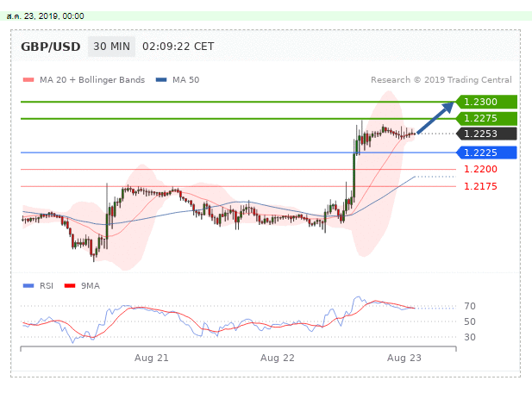The width and height of the screenshot is (532, 393).
Task: Click the RSI 70 level label
Action: click(470, 306)
